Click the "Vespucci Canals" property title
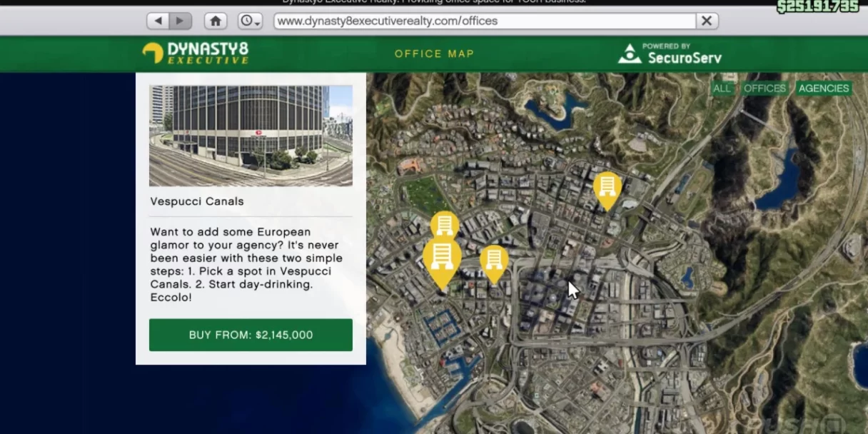 [x=197, y=201]
